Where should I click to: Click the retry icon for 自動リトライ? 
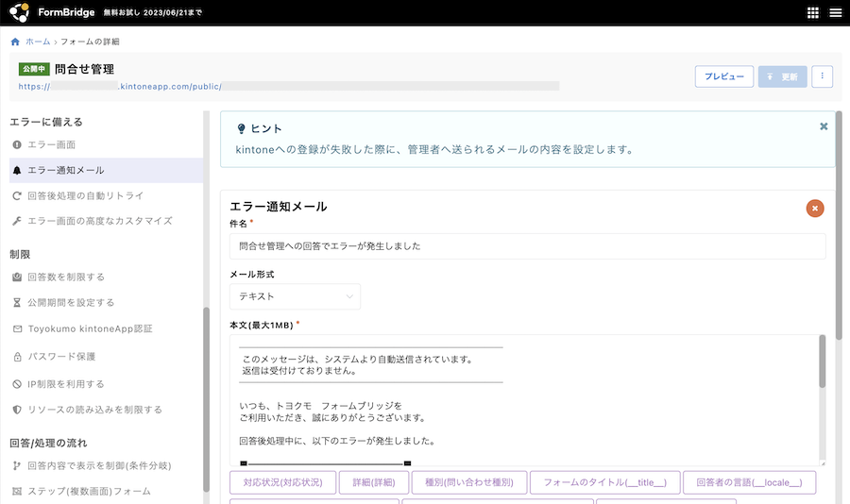pos(17,195)
